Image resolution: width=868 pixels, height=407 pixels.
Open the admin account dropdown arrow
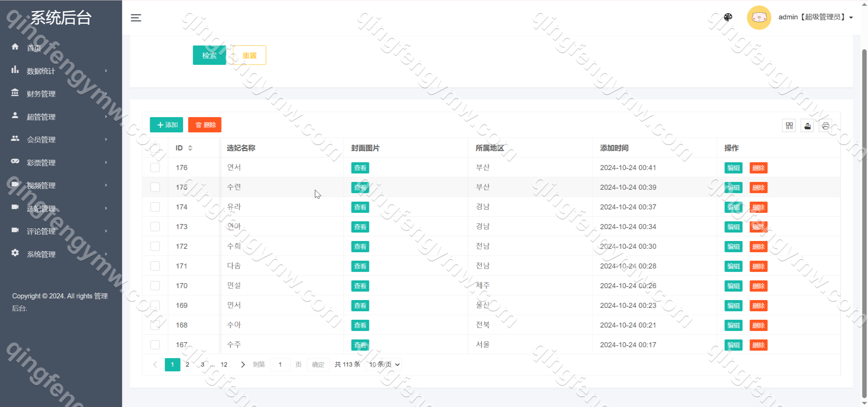(x=851, y=18)
